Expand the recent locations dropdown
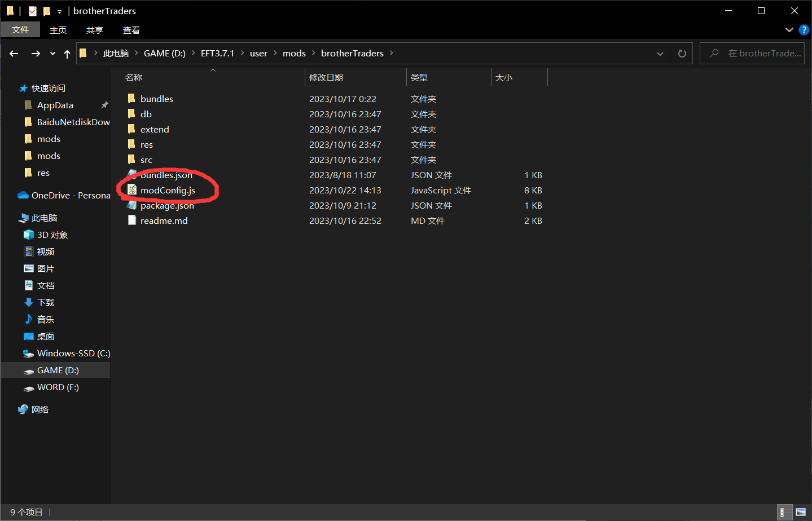This screenshot has width=812, height=521. tap(52, 54)
